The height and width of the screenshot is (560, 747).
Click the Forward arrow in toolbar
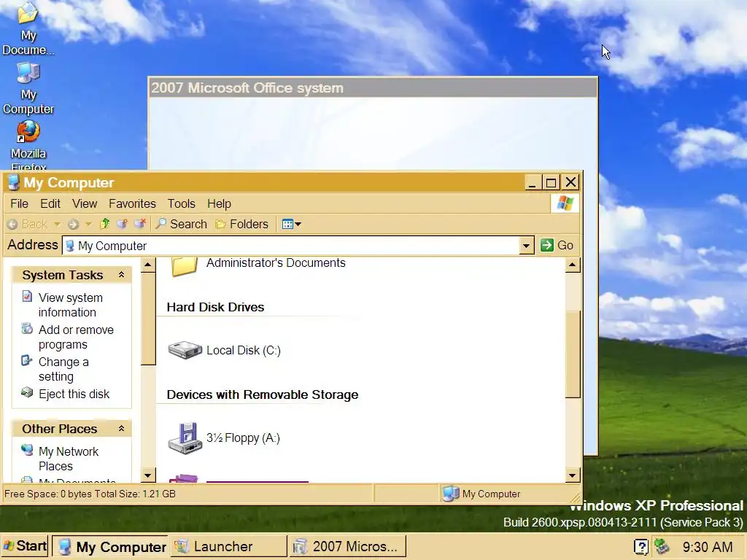73,225
